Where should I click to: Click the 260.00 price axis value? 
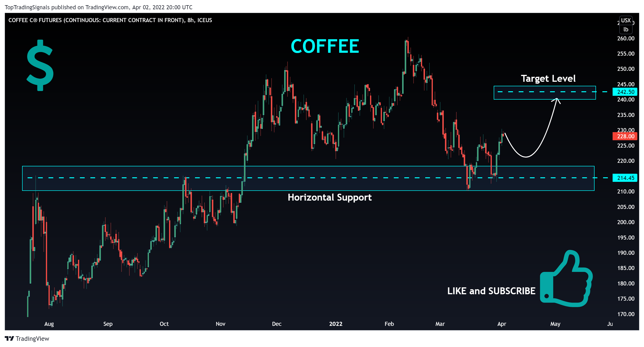point(625,38)
